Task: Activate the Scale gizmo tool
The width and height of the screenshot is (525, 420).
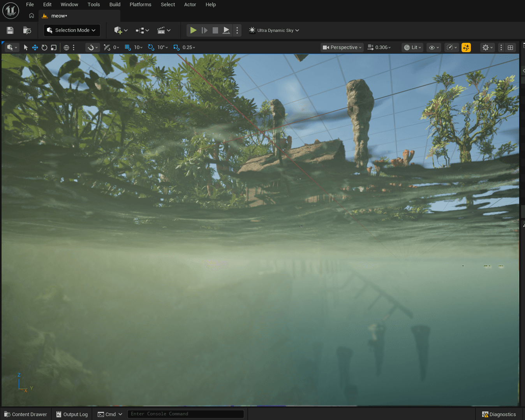Action: point(54,47)
